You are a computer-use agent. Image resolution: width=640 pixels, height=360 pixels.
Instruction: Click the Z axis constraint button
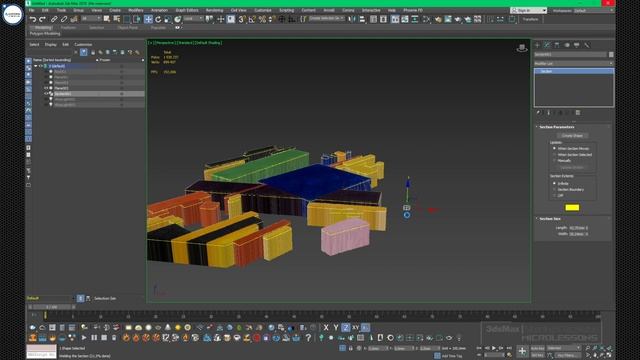coord(346,327)
